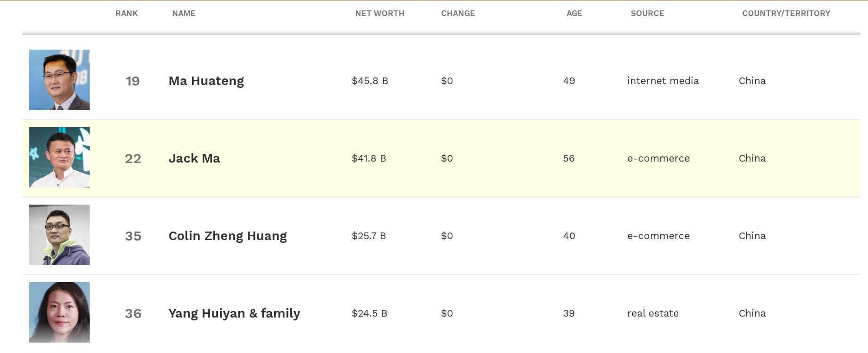Click the SOURCE column header
This screenshot has width=868, height=353.
(x=647, y=13)
